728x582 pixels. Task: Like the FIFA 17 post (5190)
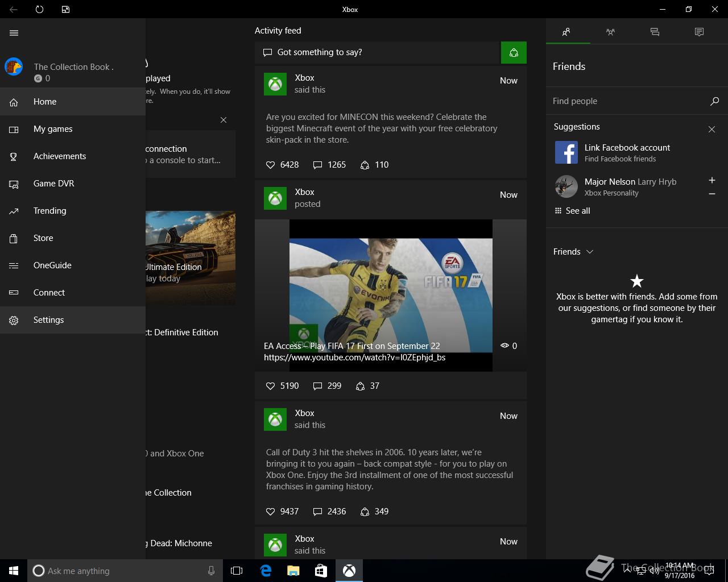(282, 386)
